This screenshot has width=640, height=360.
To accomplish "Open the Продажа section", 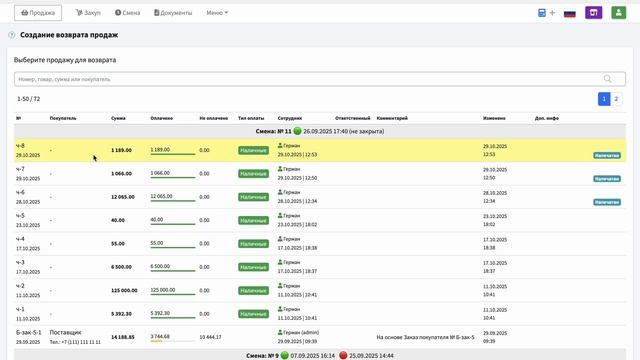I will tap(38, 13).
